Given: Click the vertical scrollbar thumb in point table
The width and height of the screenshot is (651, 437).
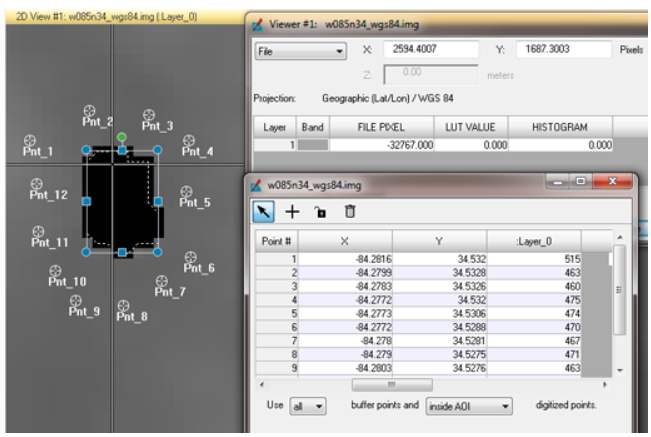Looking at the screenshot, I should pos(619,290).
